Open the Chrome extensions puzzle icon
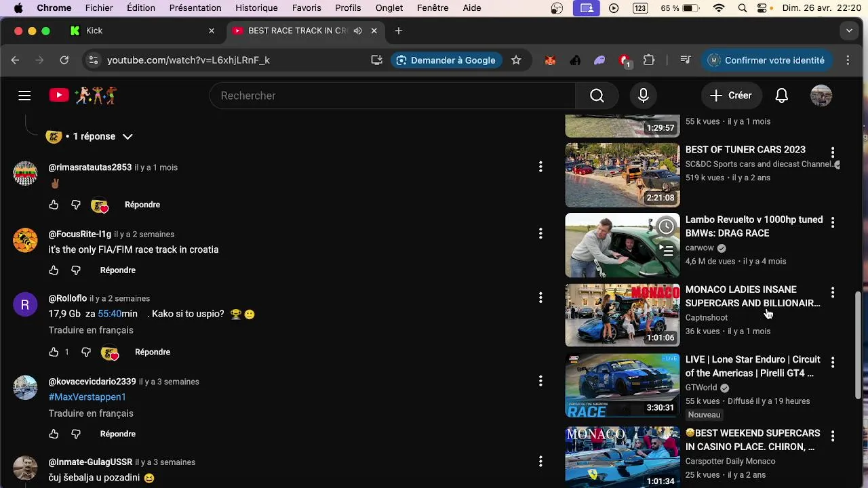 tap(649, 60)
